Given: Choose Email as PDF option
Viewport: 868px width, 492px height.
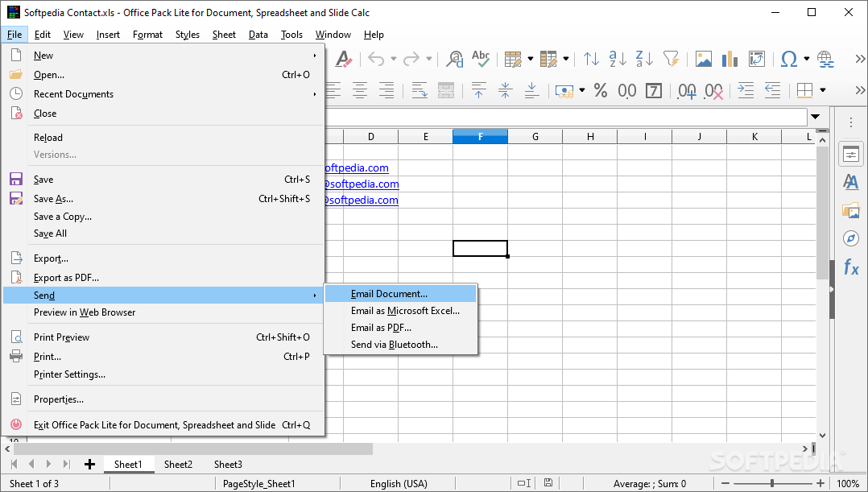Looking at the screenshot, I should [x=401, y=328].
